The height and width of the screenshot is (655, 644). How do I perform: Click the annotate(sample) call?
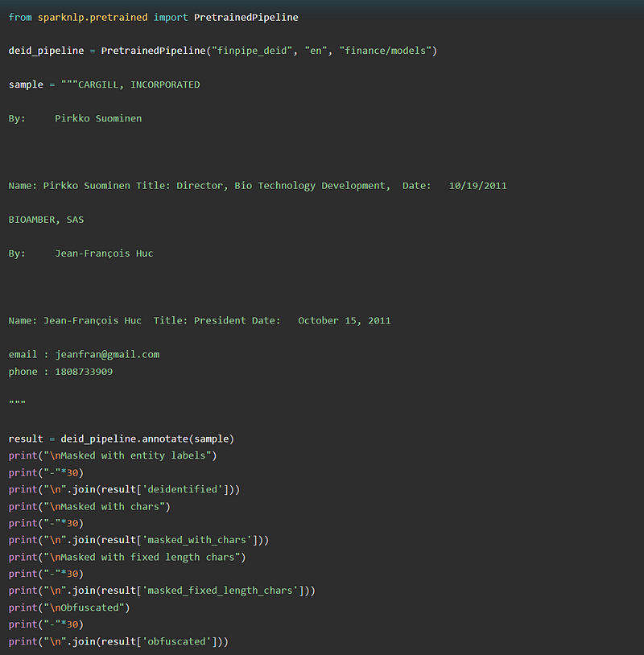tap(188, 439)
